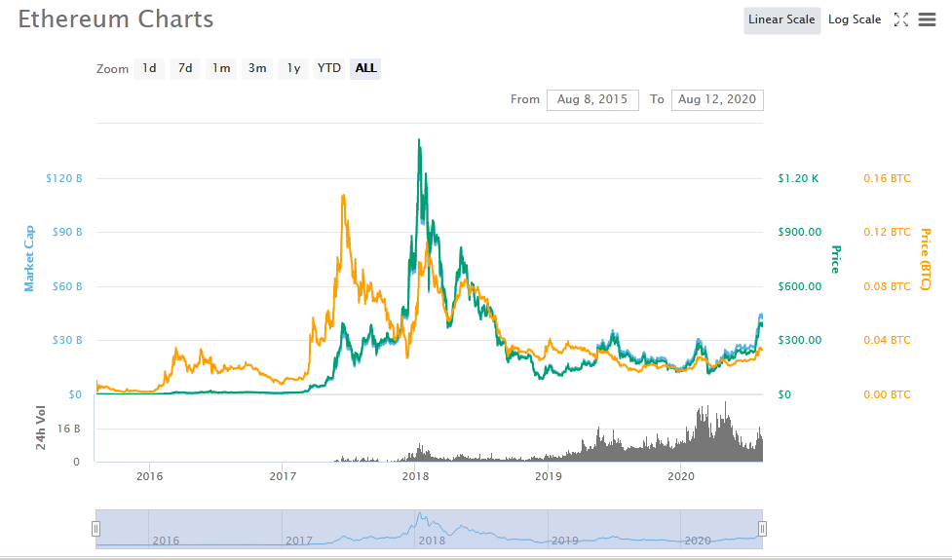Image resolution: width=952 pixels, height=560 pixels.
Task: Edit the To date field
Action: [x=717, y=99]
